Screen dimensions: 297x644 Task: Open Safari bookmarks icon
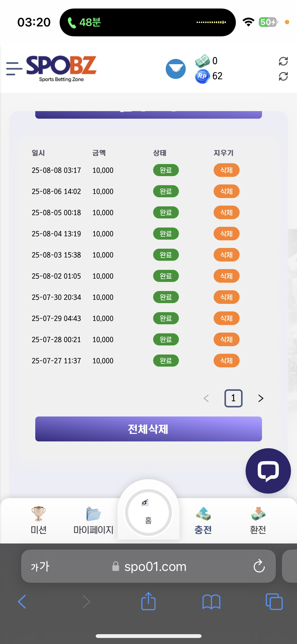(211, 602)
